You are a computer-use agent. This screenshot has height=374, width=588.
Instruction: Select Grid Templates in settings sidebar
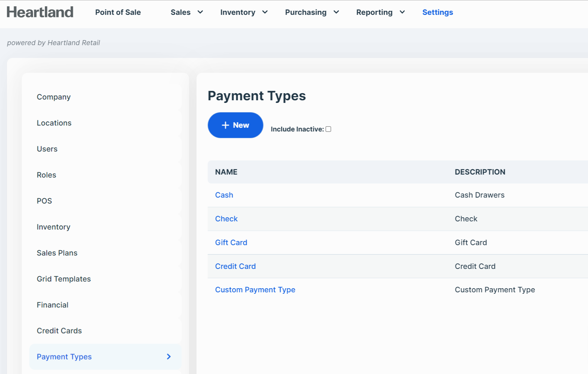tap(105, 279)
